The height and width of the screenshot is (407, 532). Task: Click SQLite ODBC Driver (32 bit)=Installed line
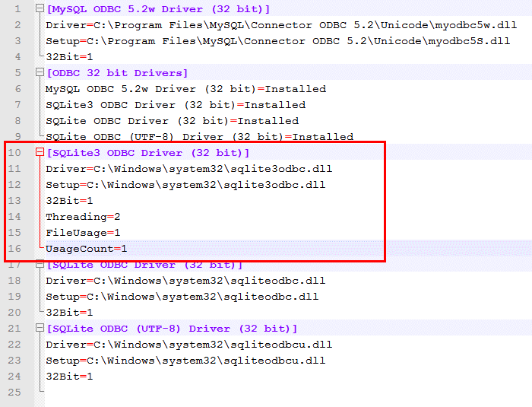coord(173,121)
